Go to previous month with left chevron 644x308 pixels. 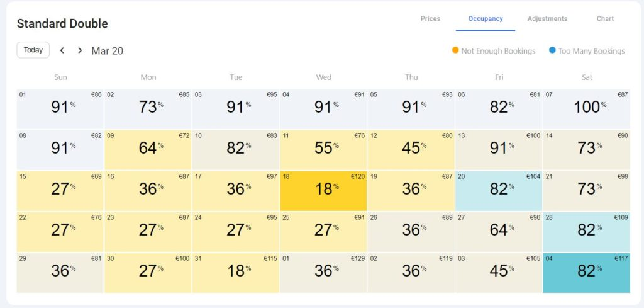(62, 50)
